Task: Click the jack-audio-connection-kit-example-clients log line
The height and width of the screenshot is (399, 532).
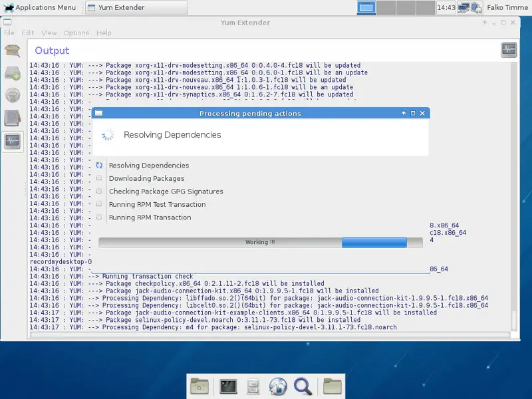Action: (233, 313)
